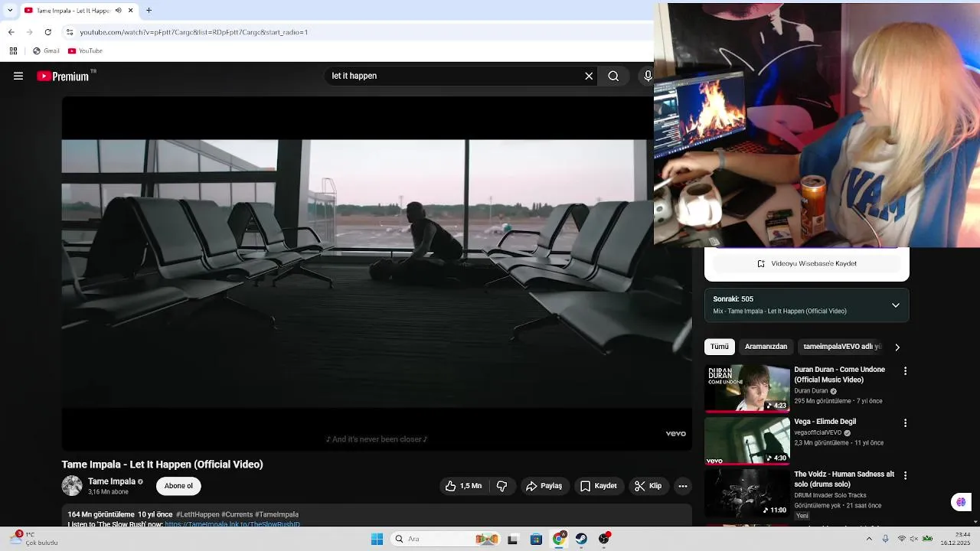
Task: Open the #LetItHappen hashtag
Action: pos(198,514)
